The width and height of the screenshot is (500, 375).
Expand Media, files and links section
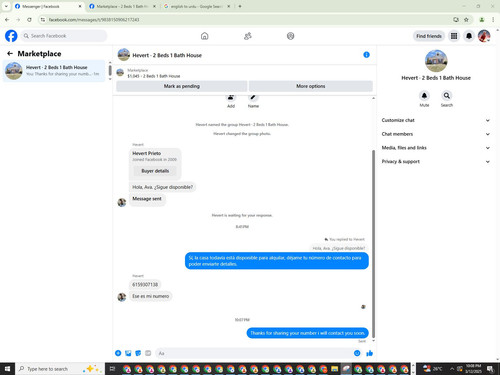436,148
